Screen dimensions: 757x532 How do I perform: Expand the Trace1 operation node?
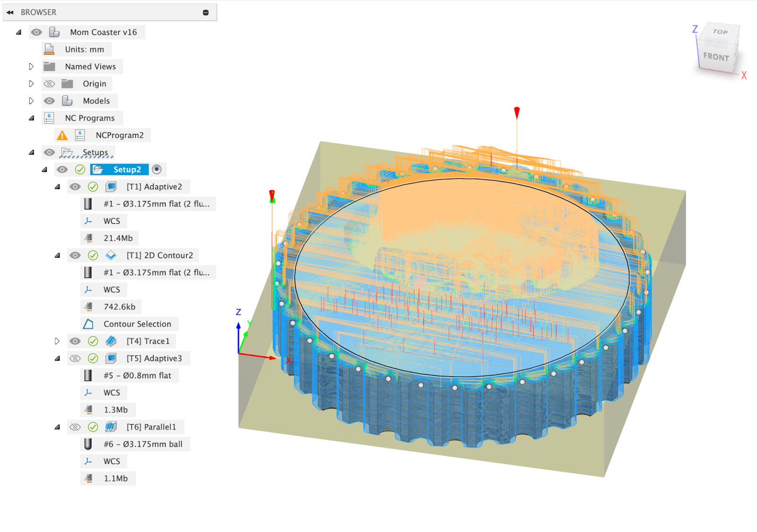(57, 341)
